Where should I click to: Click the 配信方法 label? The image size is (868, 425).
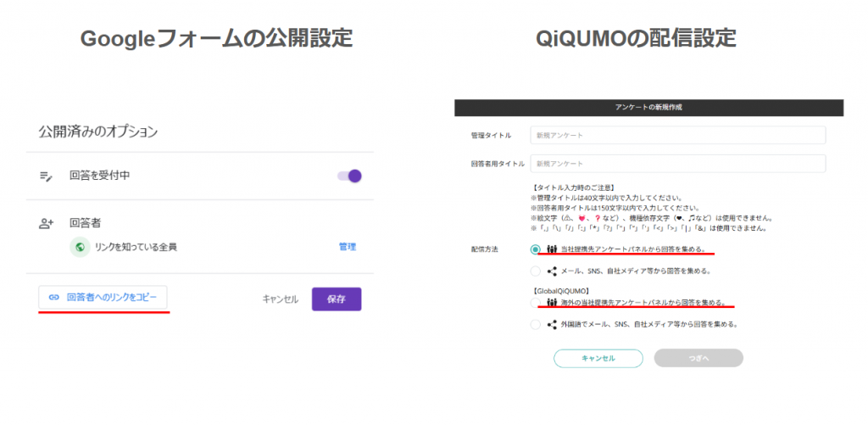[484, 249]
